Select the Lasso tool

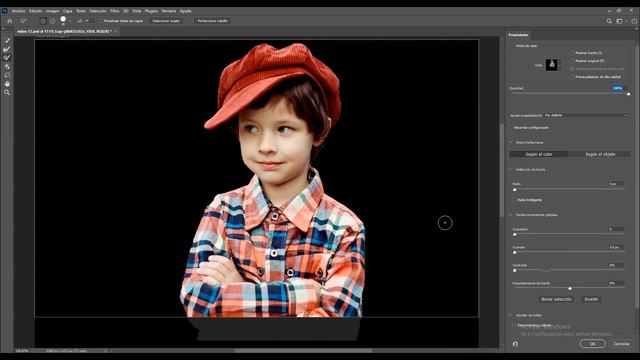[7, 75]
